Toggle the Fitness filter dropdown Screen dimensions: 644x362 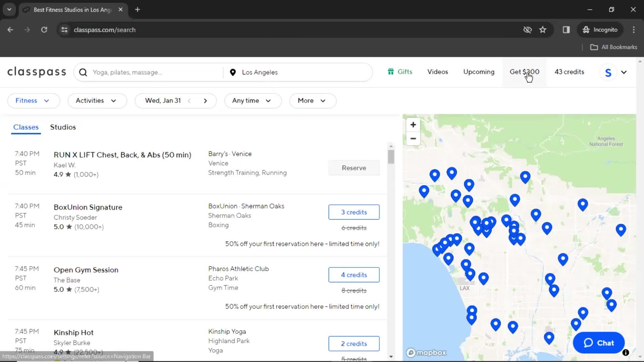[x=32, y=100]
